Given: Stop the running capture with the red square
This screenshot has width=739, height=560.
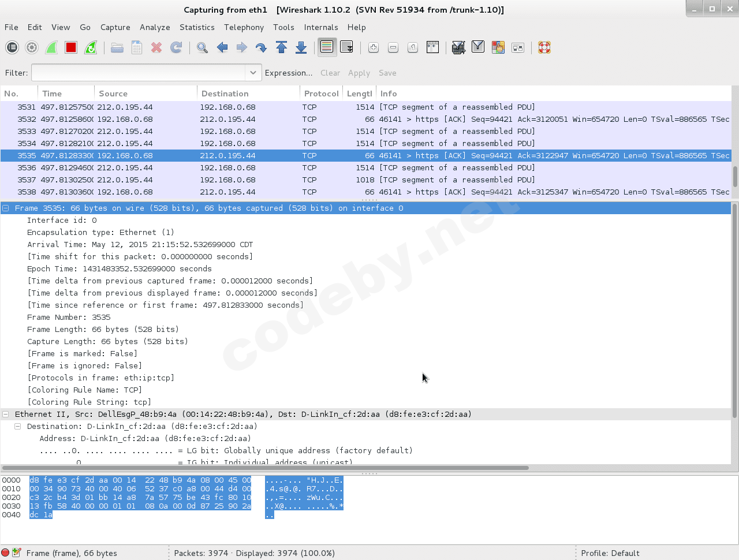Looking at the screenshot, I should click(71, 47).
